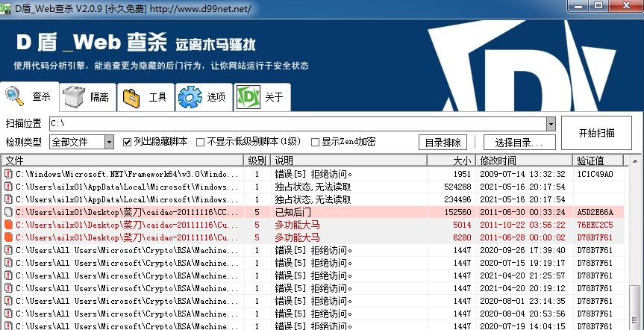The image size is (644, 330).
Task: Click the magnifier icon on the 查杀 tab
Action: [13, 95]
